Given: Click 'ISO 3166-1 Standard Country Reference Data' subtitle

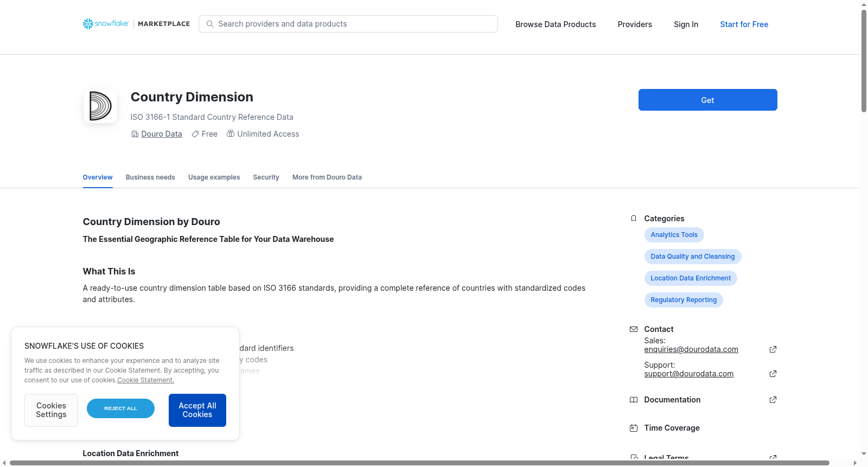Looking at the screenshot, I should click(x=212, y=117).
